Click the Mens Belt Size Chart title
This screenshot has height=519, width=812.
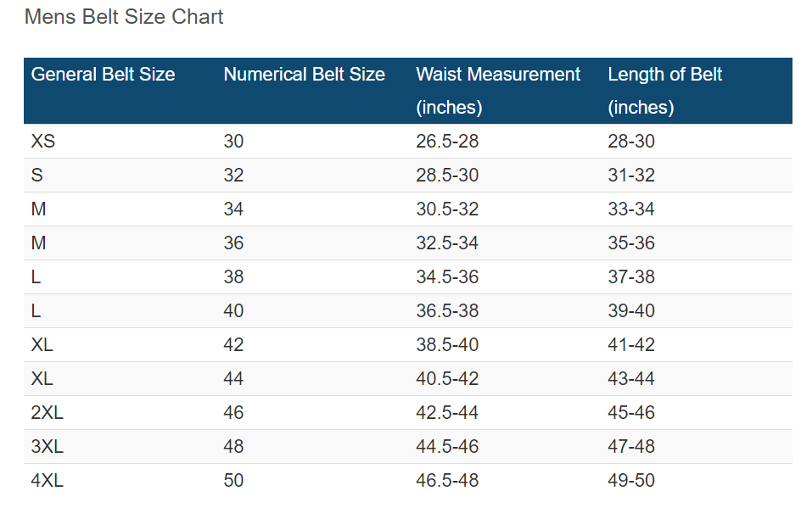(x=124, y=17)
